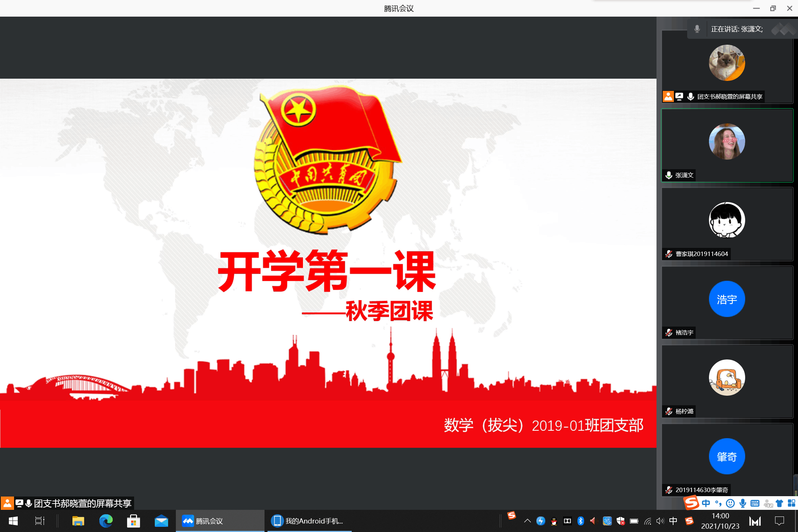Viewport: 798px width, 532px height.
Task: Expand hidden system tray icons
Action: click(528, 521)
